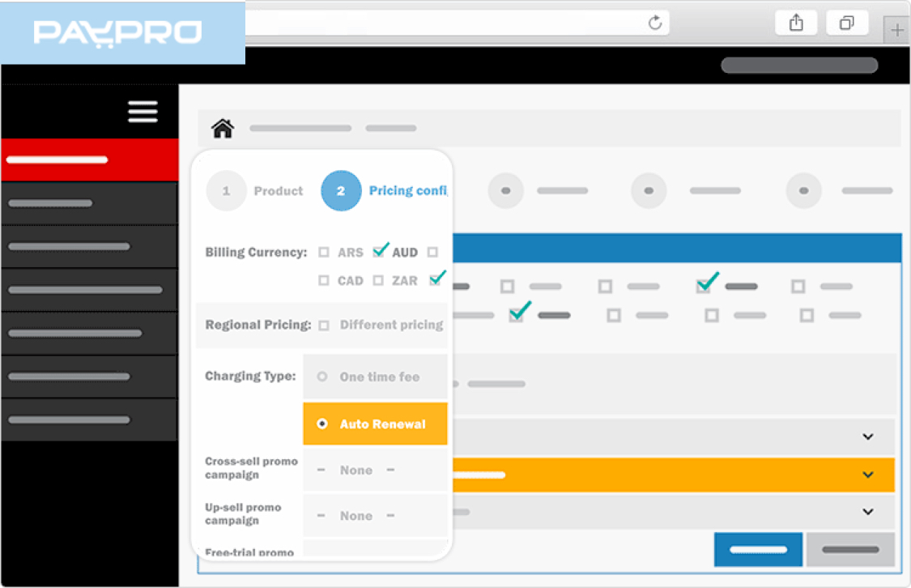The height and width of the screenshot is (588, 911).
Task: Click the gray secondary button
Action: [850, 549]
